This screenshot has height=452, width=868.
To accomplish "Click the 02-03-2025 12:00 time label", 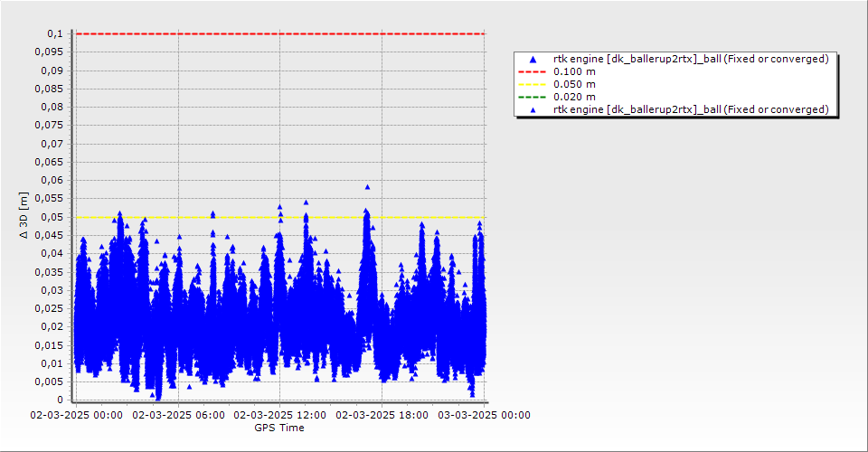I will 280,415.
